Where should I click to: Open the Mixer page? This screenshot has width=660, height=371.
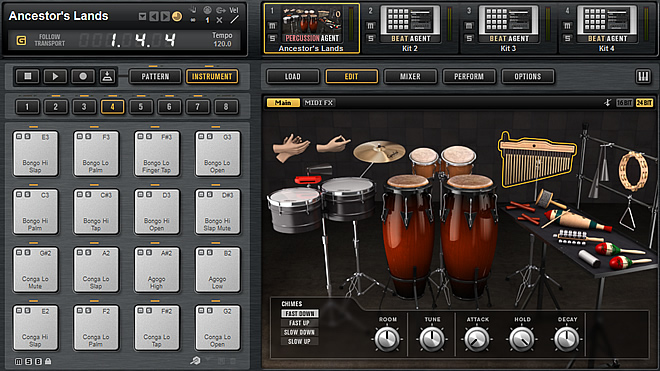tap(410, 76)
